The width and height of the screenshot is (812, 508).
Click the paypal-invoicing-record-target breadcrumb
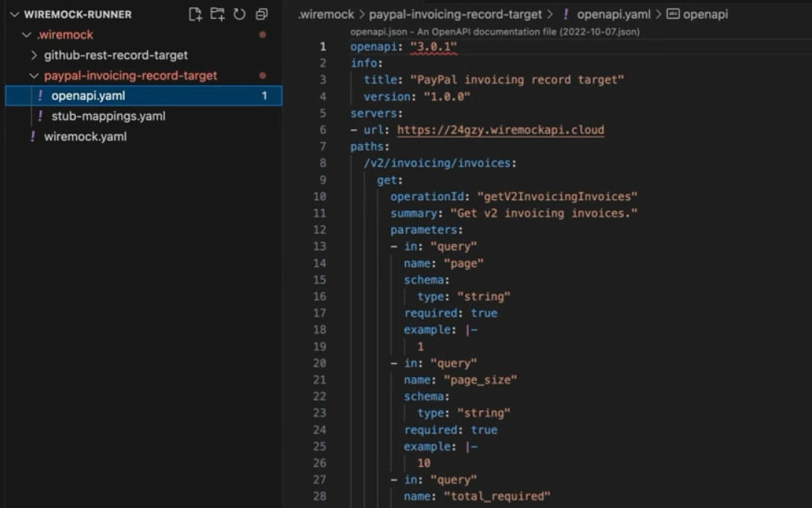455,14
